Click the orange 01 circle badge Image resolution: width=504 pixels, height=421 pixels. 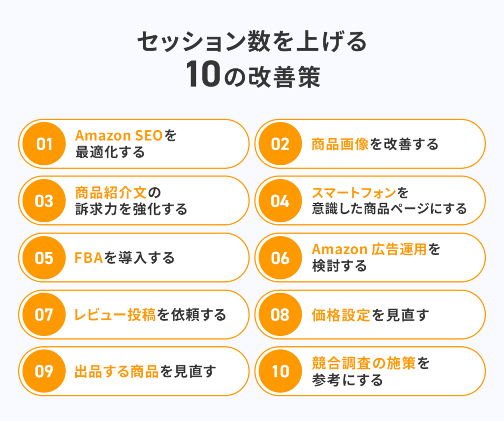click(44, 144)
